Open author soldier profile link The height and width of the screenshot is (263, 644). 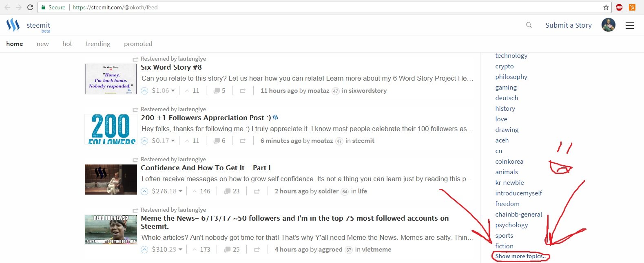coord(328,191)
